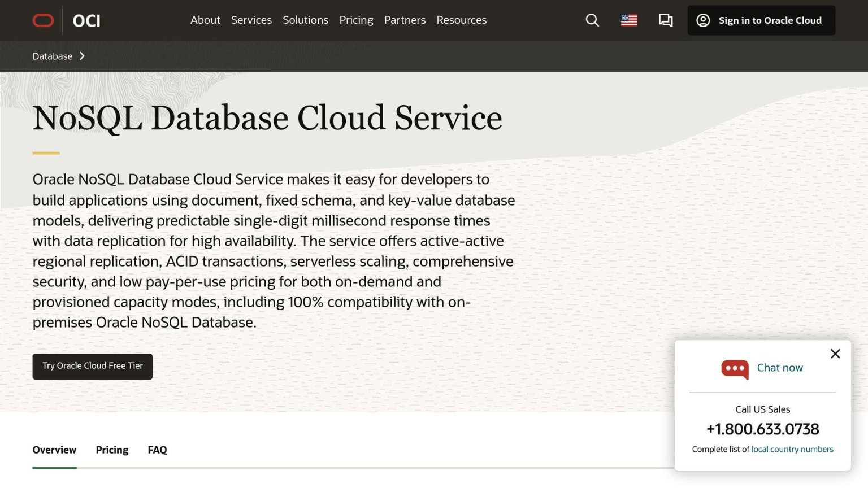Close the chat and sales popup

point(835,354)
